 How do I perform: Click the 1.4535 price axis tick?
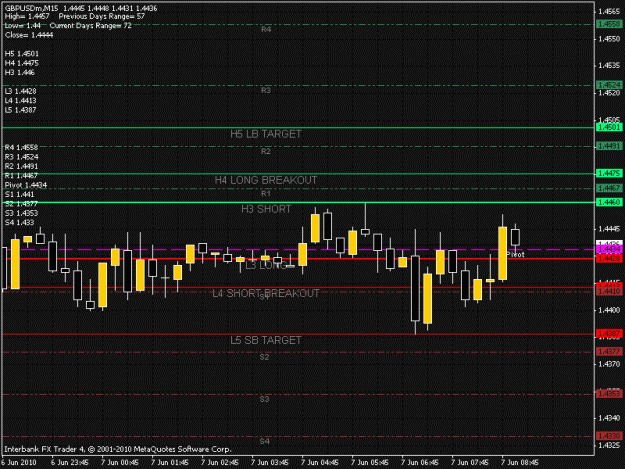(x=610, y=66)
